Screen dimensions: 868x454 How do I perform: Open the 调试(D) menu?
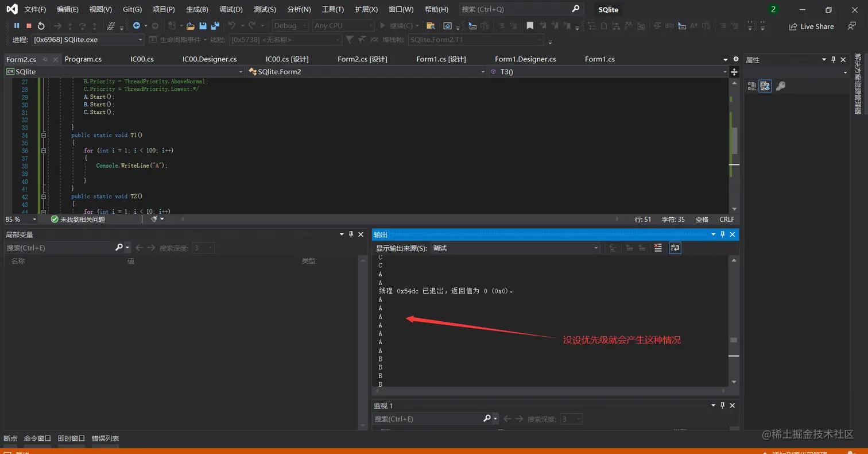231,9
